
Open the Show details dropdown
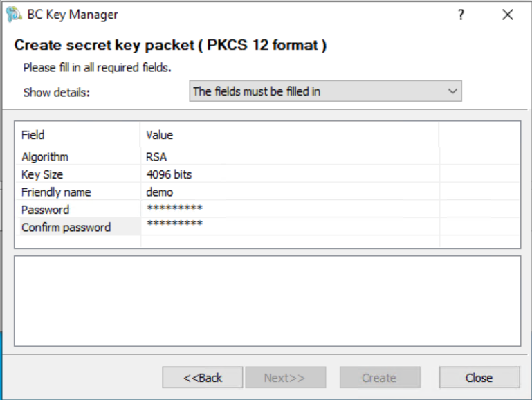pyautogui.click(x=325, y=91)
